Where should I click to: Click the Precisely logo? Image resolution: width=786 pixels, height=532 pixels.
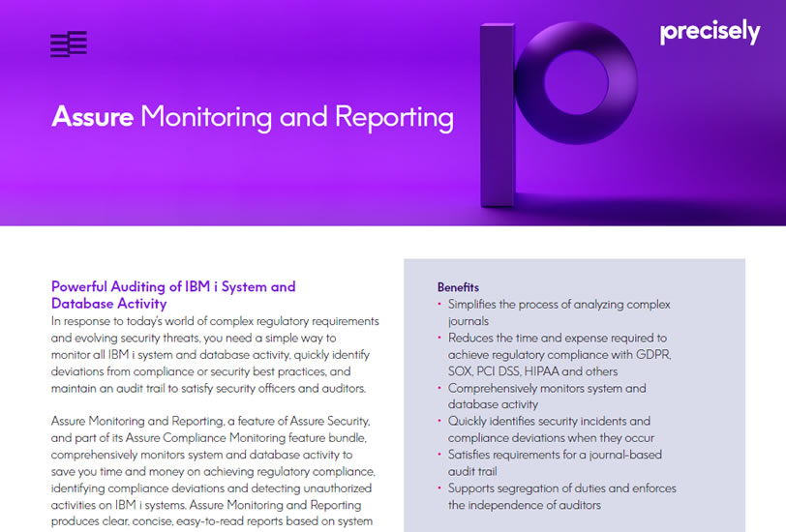tap(710, 32)
